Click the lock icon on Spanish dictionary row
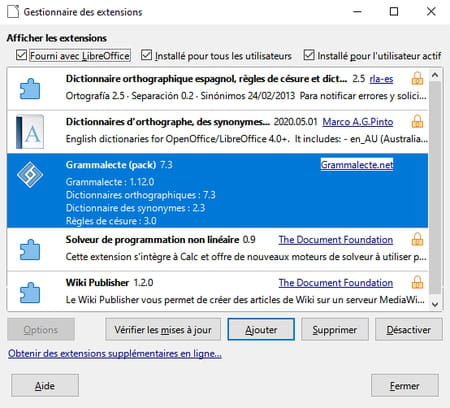The width and height of the screenshot is (450, 408). (417, 79)
